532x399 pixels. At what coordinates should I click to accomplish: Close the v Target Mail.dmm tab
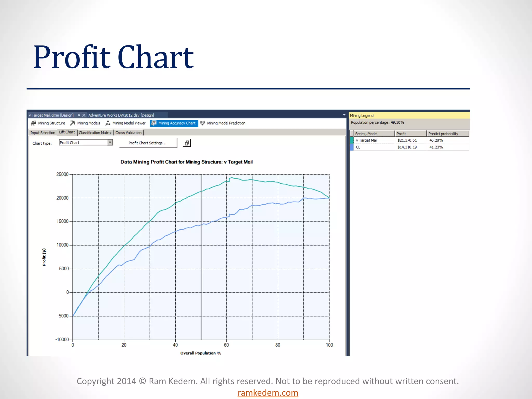pyautogui.click(x=84, y=115)
